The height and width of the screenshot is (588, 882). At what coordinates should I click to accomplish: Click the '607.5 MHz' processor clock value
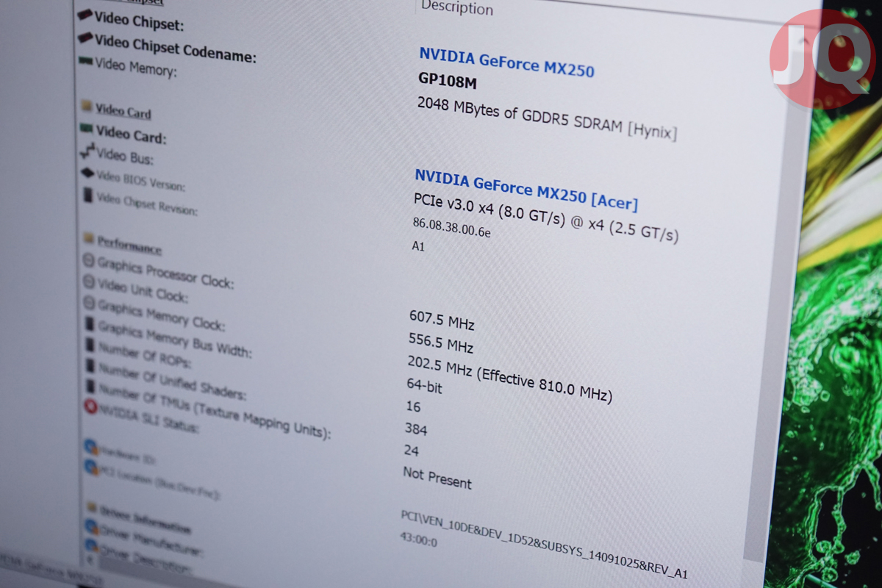[442, 320]
